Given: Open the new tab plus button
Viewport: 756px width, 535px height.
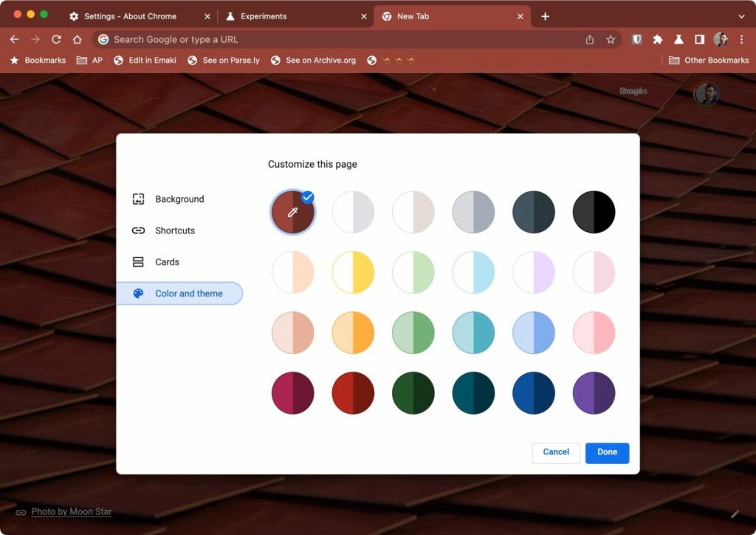Looking at the screenshot, I should 545,16.
